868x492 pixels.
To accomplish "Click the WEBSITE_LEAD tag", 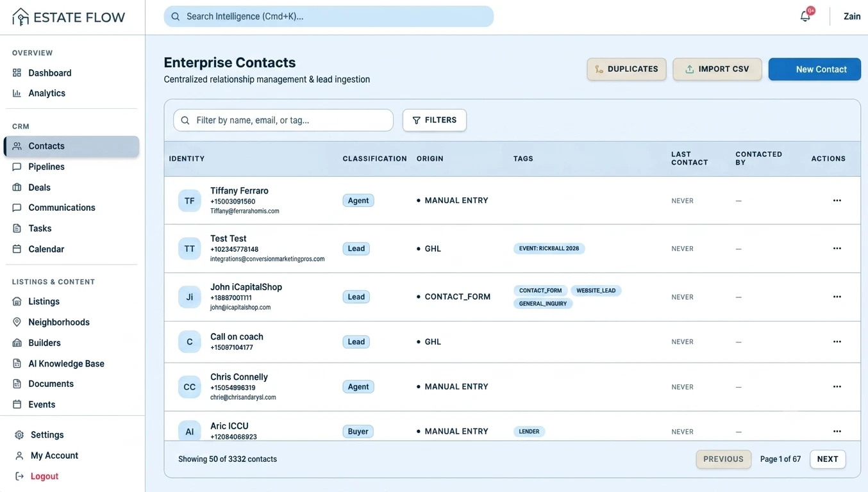I will click(596, 291).
